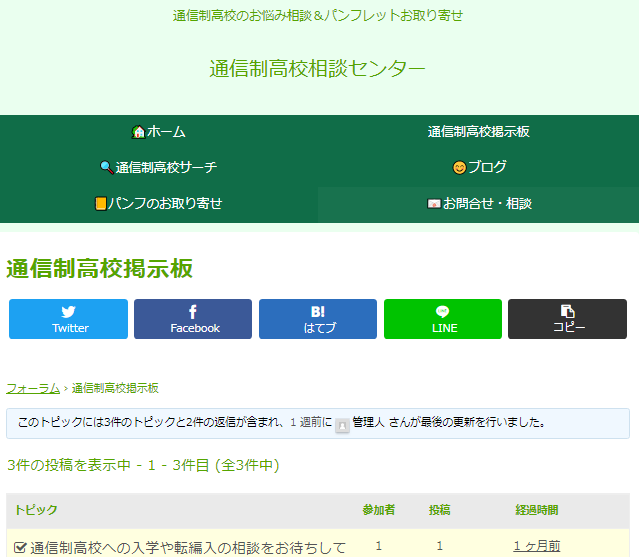Click the notebook icon beside パンフのお取り寄せ
This screenshot has height=557, width=639.
tap(101, 203)
